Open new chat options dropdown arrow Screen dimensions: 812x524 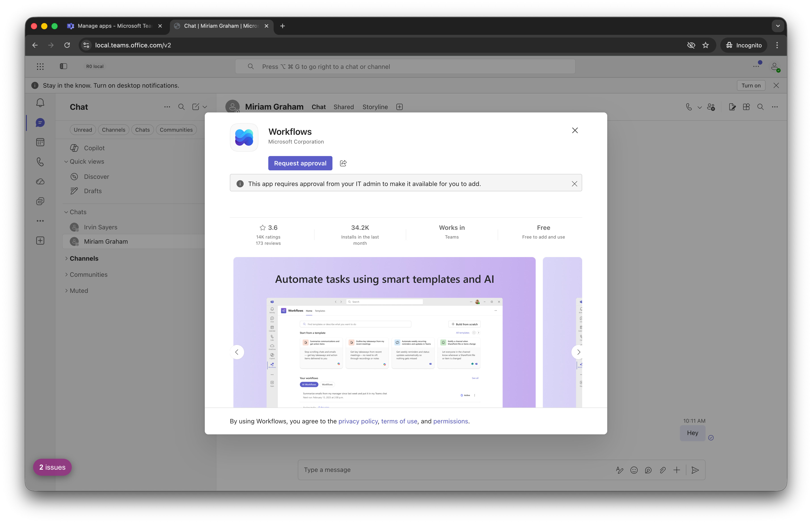point(205,107)
